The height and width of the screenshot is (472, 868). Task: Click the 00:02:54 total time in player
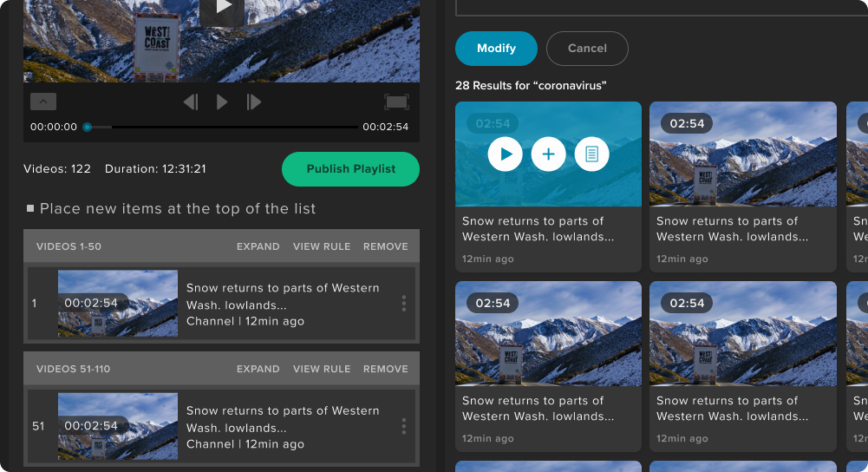coord(385,127)
